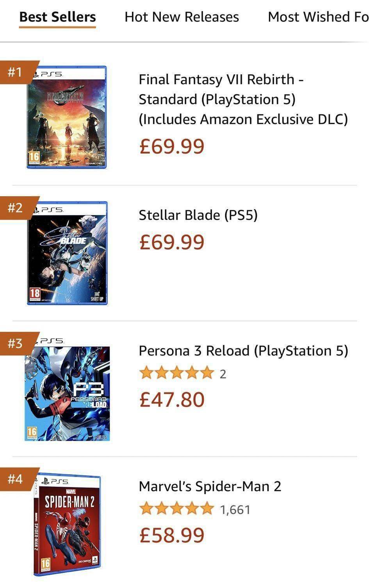Tap the #1 rank badge
Screen dimensions: 369x588
click(x=16, y=72)
